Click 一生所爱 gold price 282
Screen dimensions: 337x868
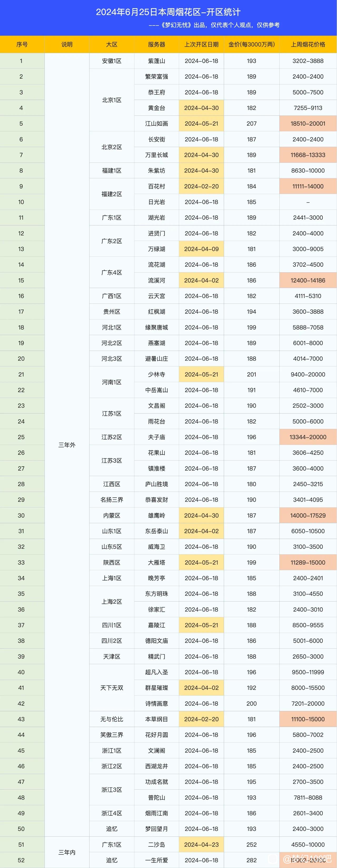pyautogui.click(x=252, y=860)
